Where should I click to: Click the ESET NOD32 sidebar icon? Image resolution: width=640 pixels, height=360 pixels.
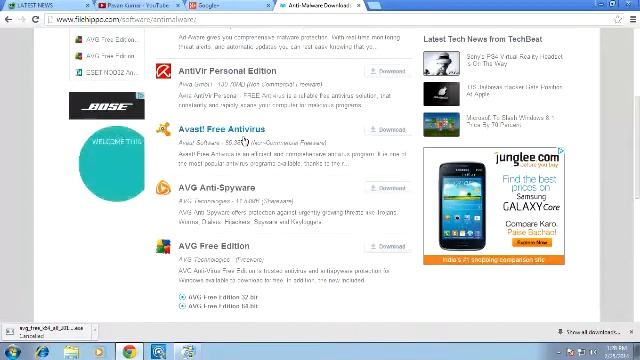tap(79, 73)
